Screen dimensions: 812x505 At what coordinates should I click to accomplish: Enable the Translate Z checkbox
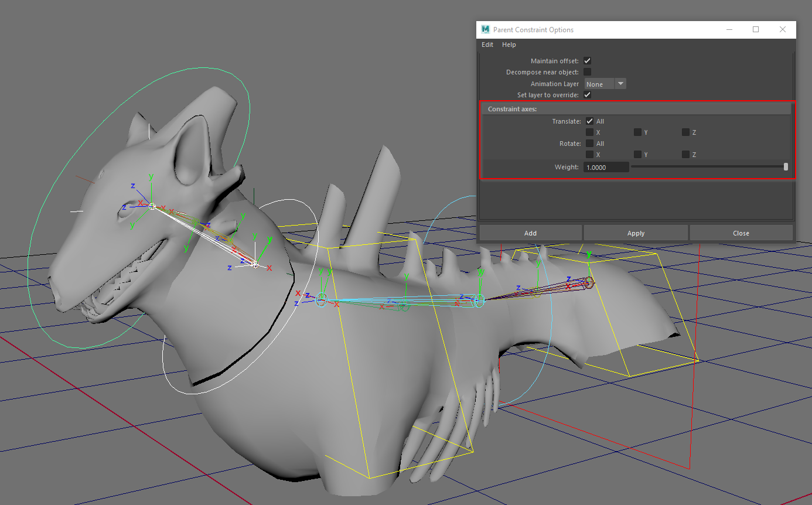click(685, 132)
